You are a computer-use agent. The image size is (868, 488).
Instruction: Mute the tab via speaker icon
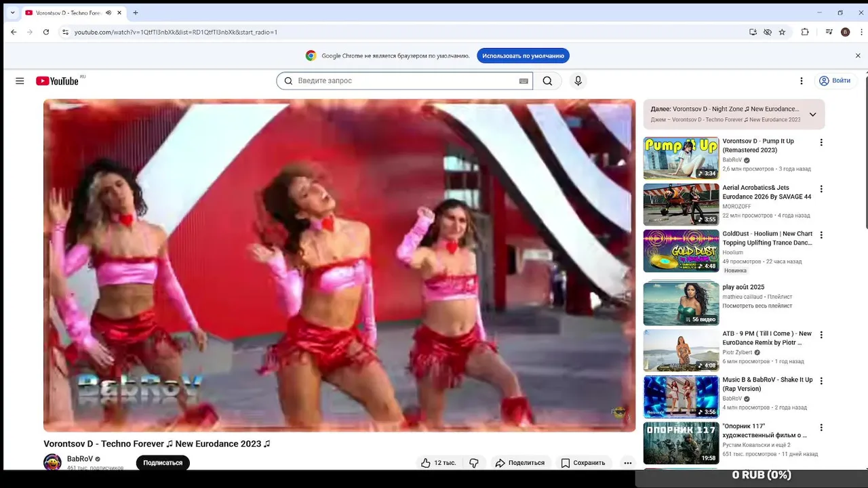coord(108,13)
